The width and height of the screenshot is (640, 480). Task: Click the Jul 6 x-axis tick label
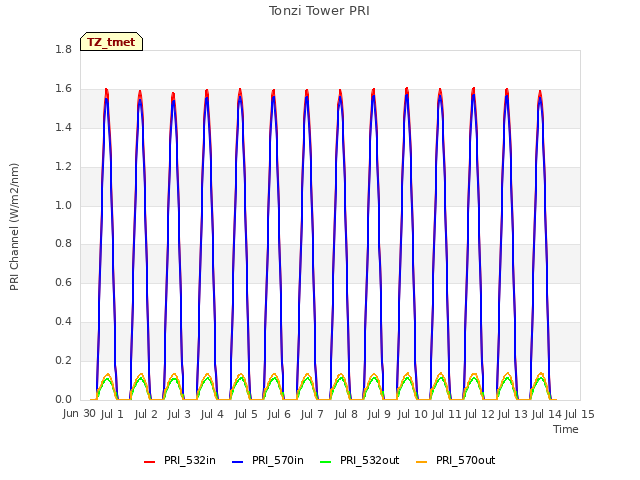pyautogui.click(x=279, y=414)
